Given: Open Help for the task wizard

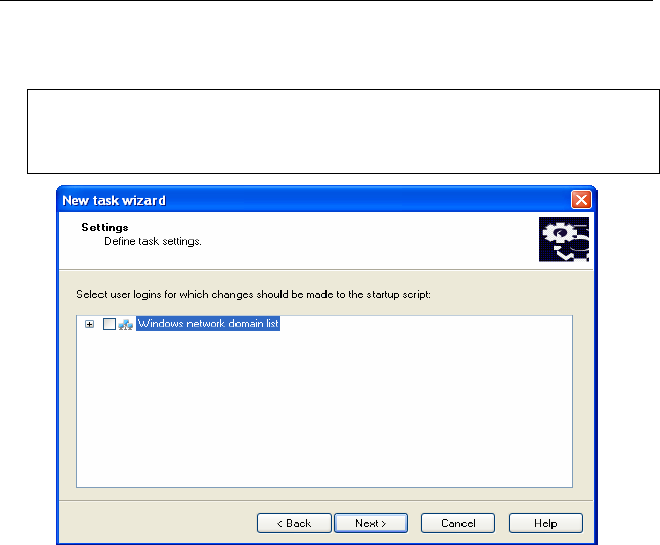Looking at the screenshot, I should coord(546,523).
